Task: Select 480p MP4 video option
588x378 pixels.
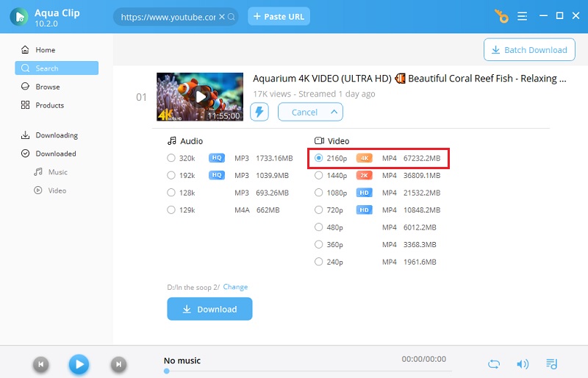Action: coord(319,227)
